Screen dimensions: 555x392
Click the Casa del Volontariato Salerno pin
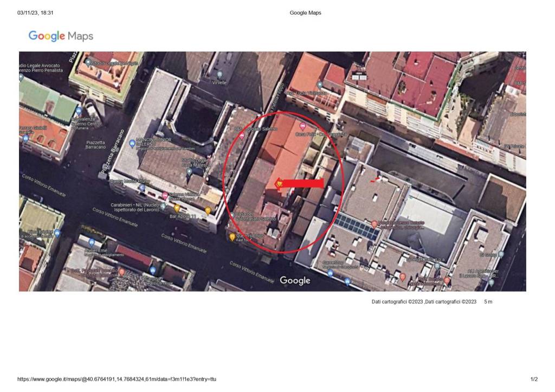(232, 215)
